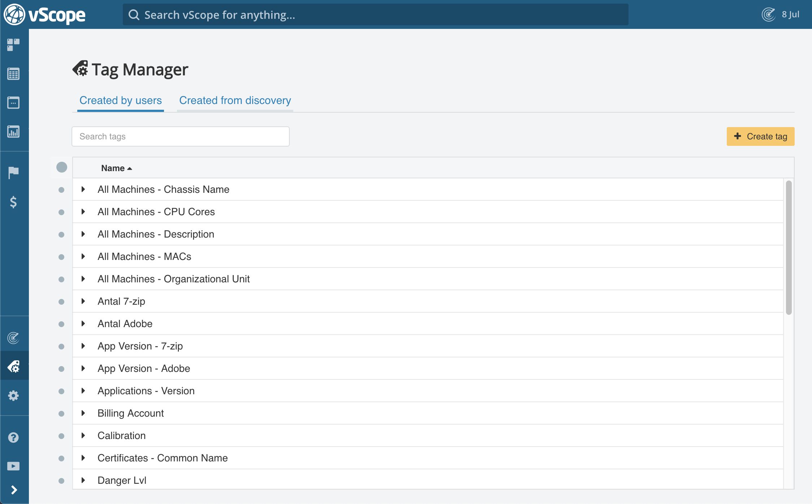Sort the list by Name column header
Screen dimensions: 812x504
tap(116, 168)
